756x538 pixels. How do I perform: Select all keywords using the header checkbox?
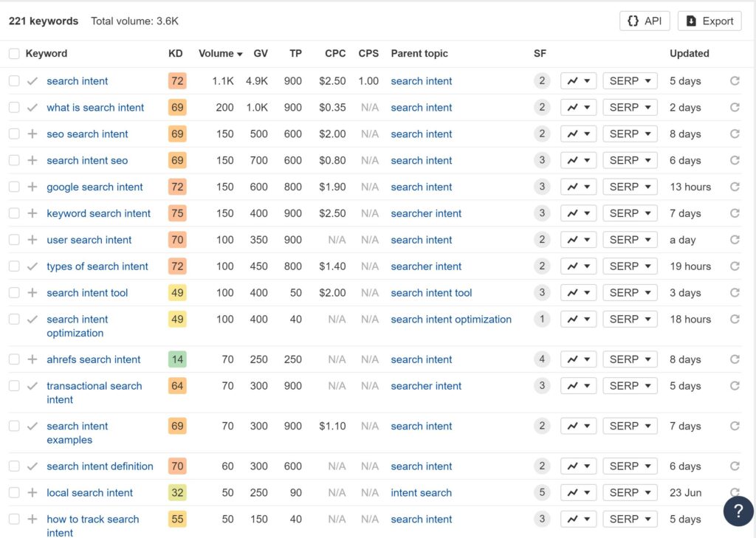click(14, 53)
